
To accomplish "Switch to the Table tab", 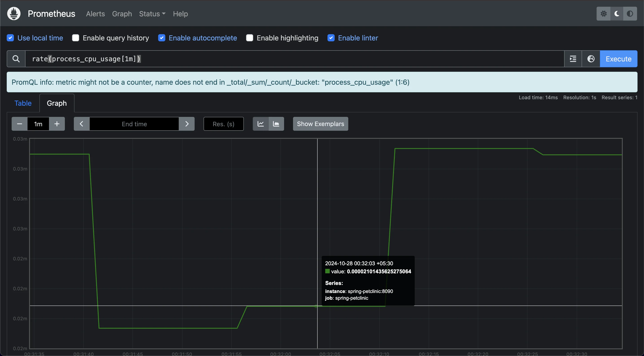I will click(23, 103).
